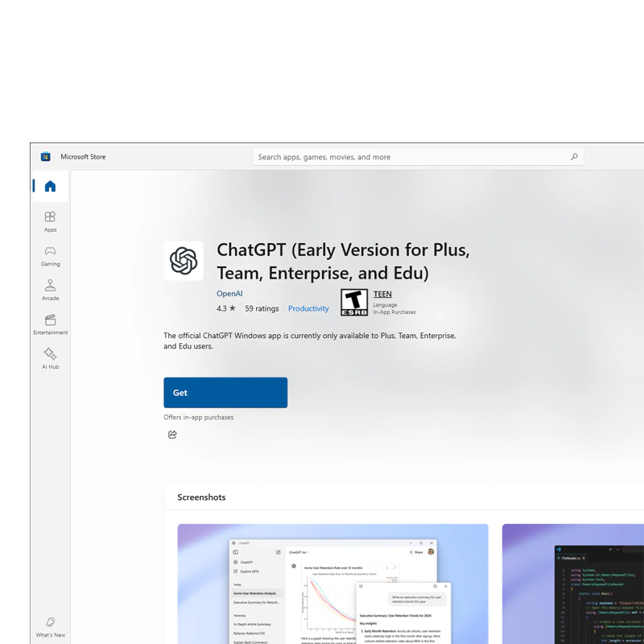Click the Get button
Viewport: 644px width, 644px height.
click(225, 392)
